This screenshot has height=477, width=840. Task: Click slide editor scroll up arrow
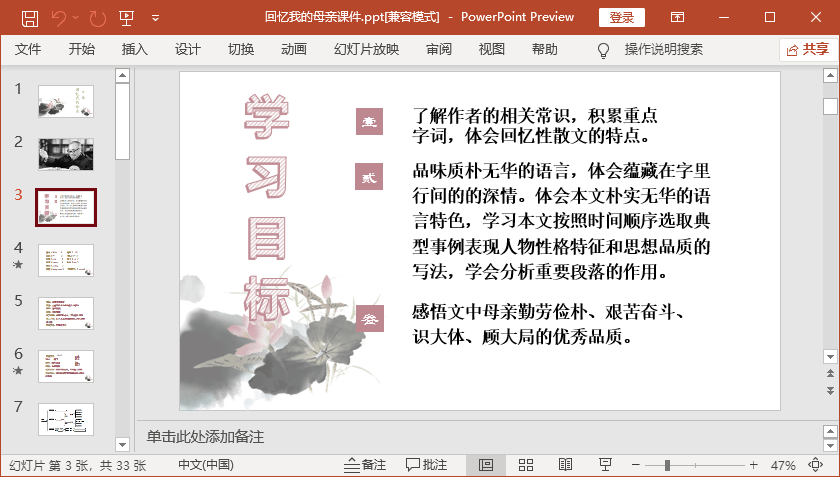(830, 76)
